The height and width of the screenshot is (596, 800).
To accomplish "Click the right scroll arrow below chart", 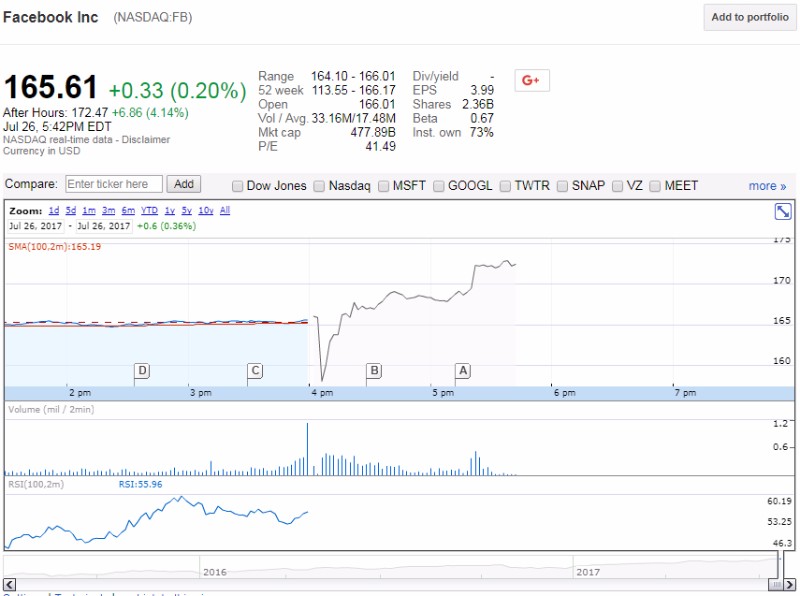I will click(789, 584).
